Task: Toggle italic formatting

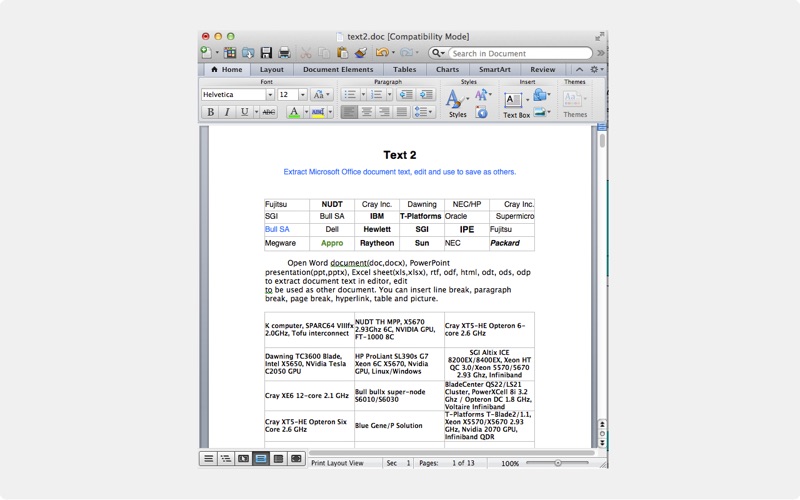Action: 227,112
